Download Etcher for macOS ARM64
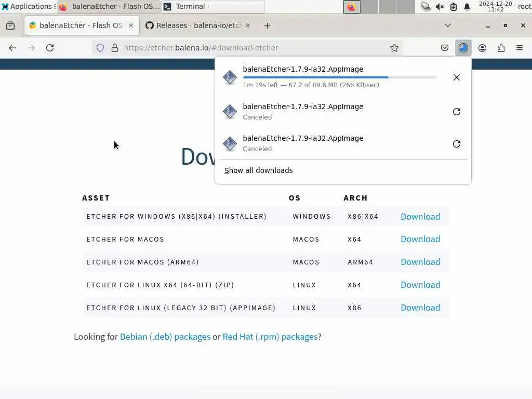Image resolution: width=532 pixels, height=399 pixels. (x=420, y=262)
